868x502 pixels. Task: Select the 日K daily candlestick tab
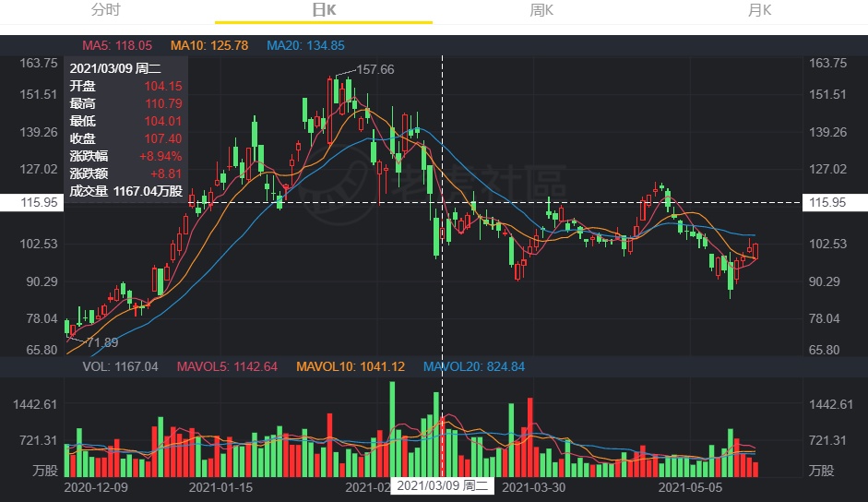pyautogui.click(x=324, y=10)
